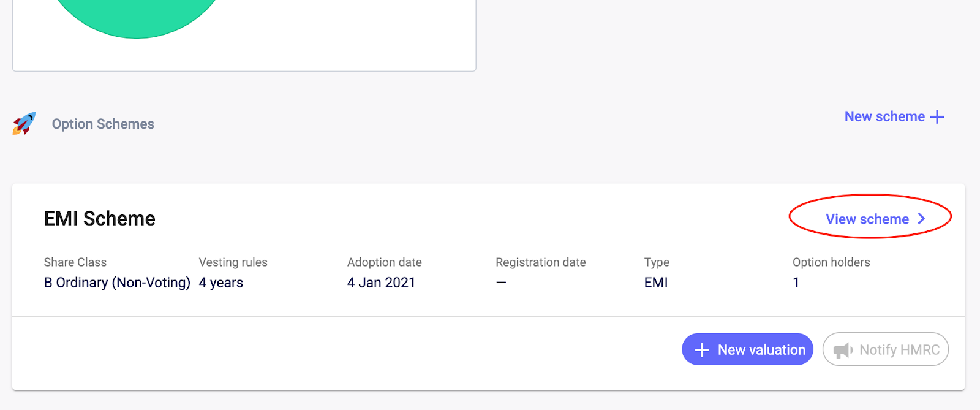The image size is (980, 410).
Task: Open the View scheme link
Action: (x=867, y=219)
